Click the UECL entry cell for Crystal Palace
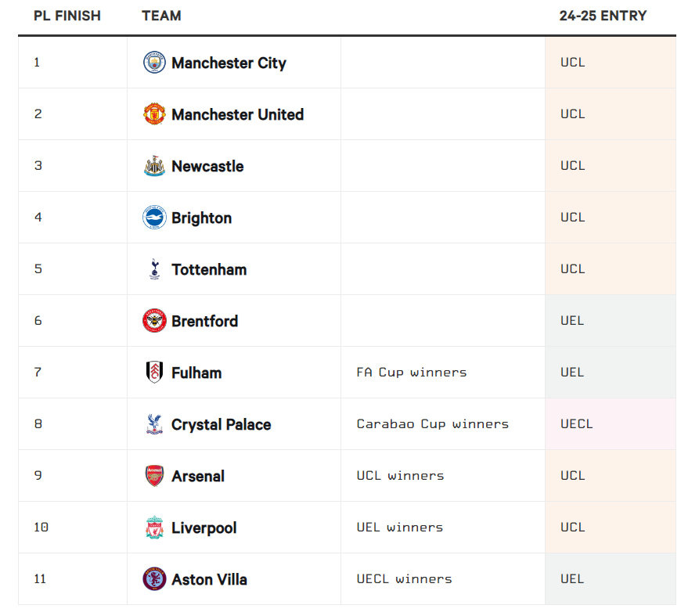Screen dimensions: 699x616 pos(577,424)
